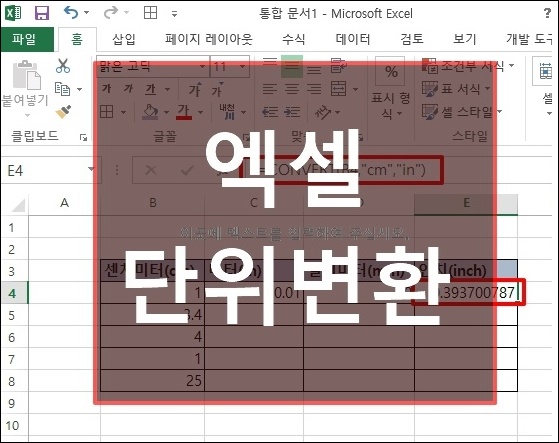Toggle right horizontal text alignment
559x443 pixels.
coord(314,89)
